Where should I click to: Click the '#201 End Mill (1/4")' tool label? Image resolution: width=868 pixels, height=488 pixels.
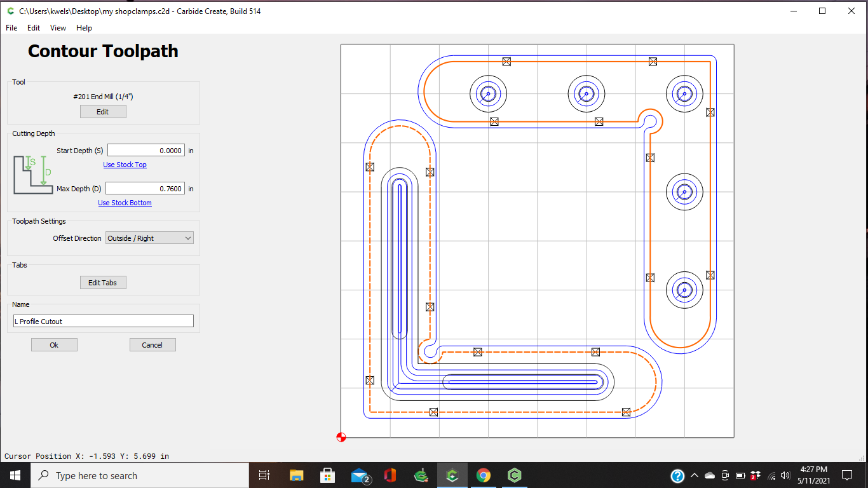click(103, 97)
